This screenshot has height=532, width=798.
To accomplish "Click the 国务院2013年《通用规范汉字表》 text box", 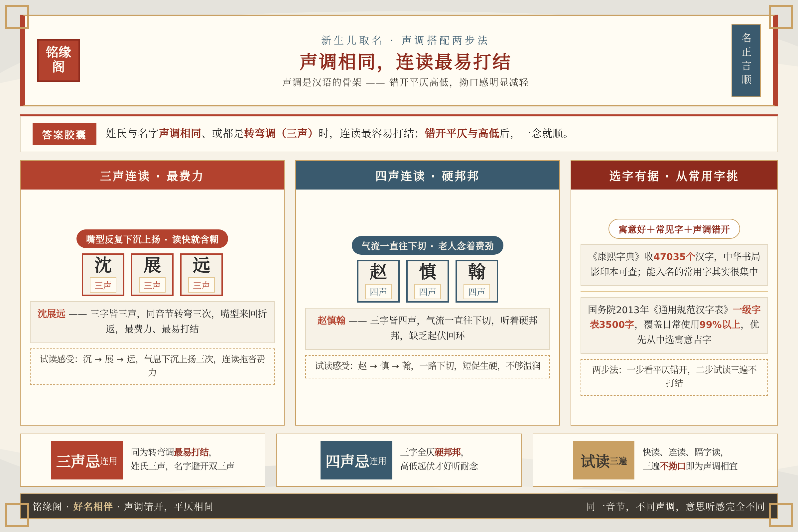I will (x=674, y=326).
